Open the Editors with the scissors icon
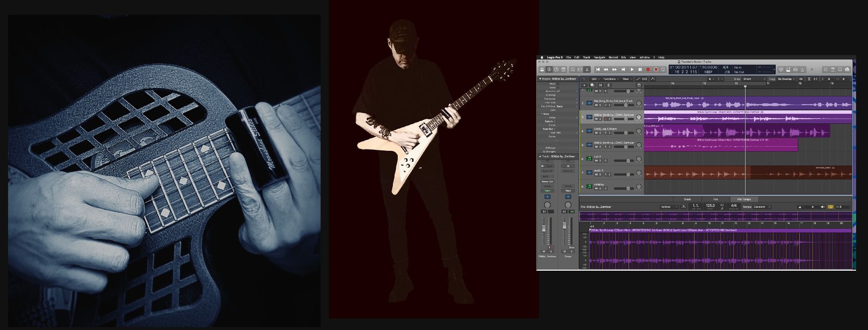 (587, 69)
